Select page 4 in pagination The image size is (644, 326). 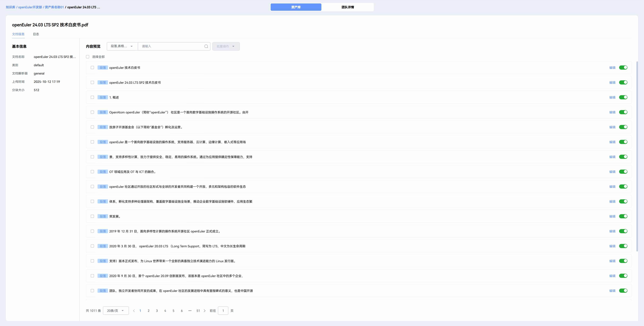165,311
